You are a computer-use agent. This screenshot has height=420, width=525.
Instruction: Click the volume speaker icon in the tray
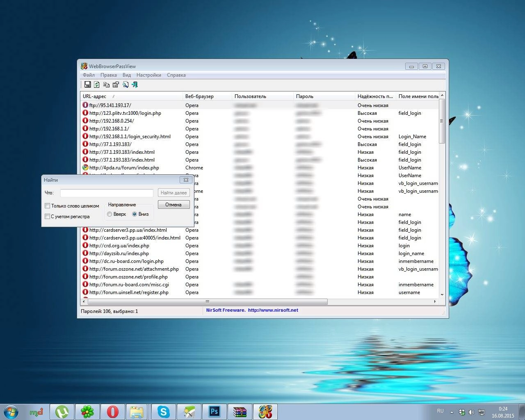click(471, 412)
